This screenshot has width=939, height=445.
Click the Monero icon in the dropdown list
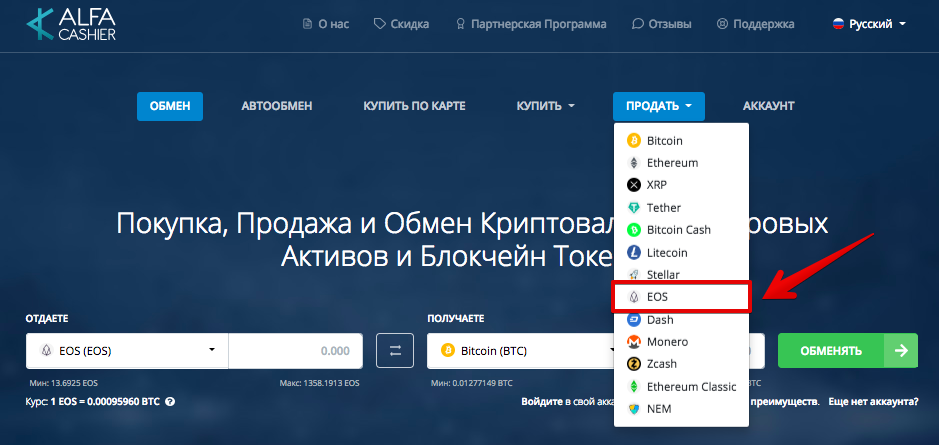[634, 342]
